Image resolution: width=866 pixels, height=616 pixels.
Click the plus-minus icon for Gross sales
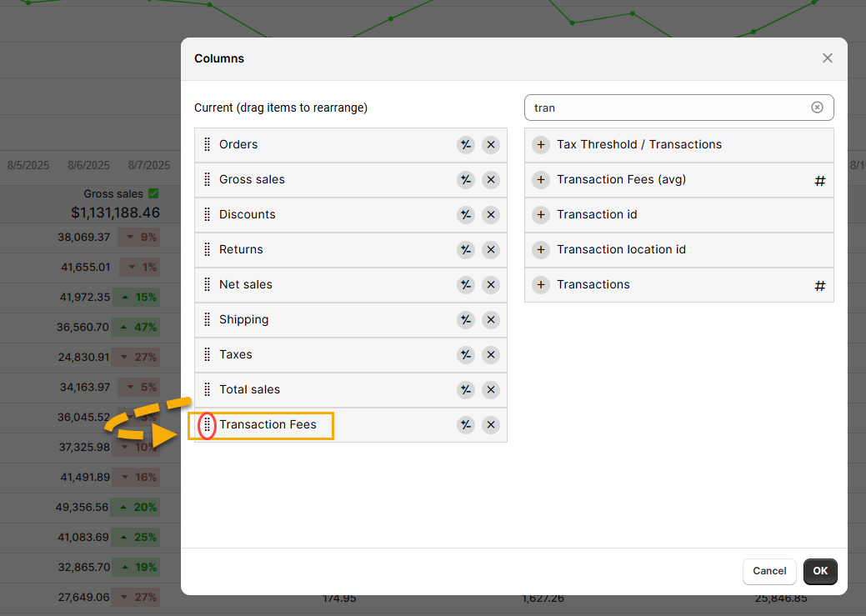(465, 180)
